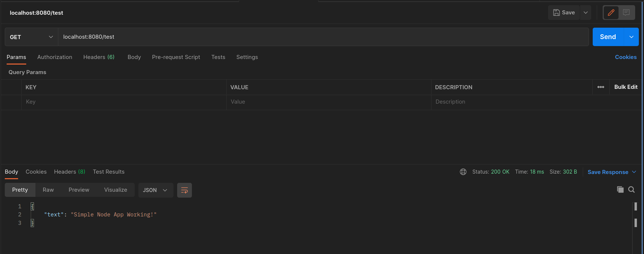
Task: Open the GET method dropdown
Action: pos(31,37)
